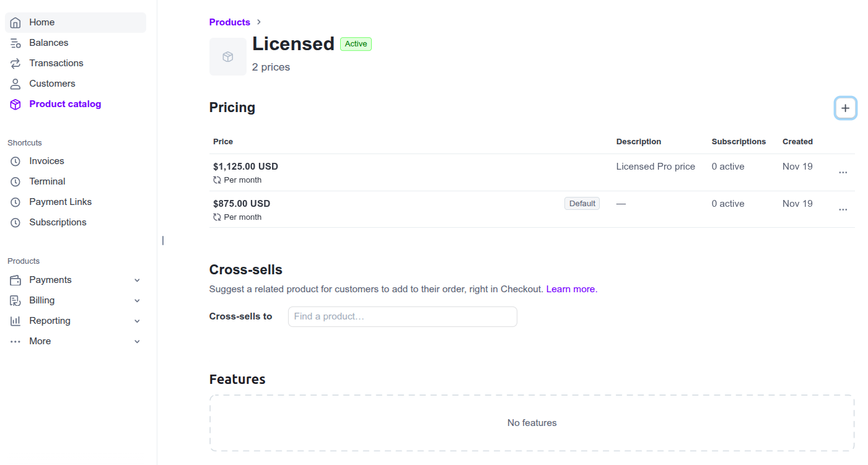868x465 pixels.
Task: Click the add price plus button
Action: click(x=845, y=108)
